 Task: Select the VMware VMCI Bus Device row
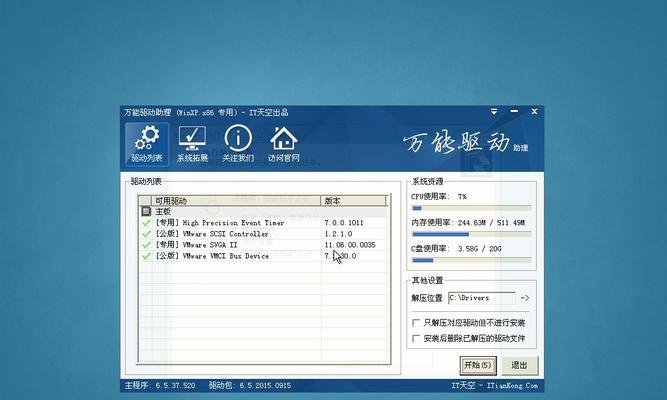pyautogui.click(x=264, y=256)
